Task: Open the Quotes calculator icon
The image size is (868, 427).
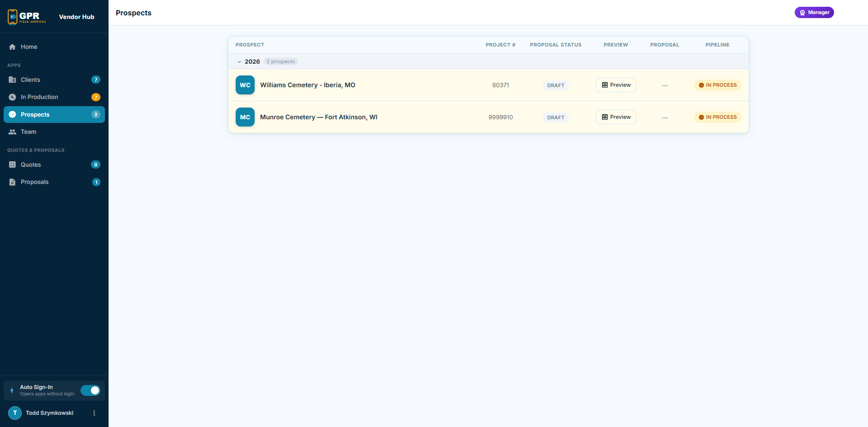Action: coord(12,164)
